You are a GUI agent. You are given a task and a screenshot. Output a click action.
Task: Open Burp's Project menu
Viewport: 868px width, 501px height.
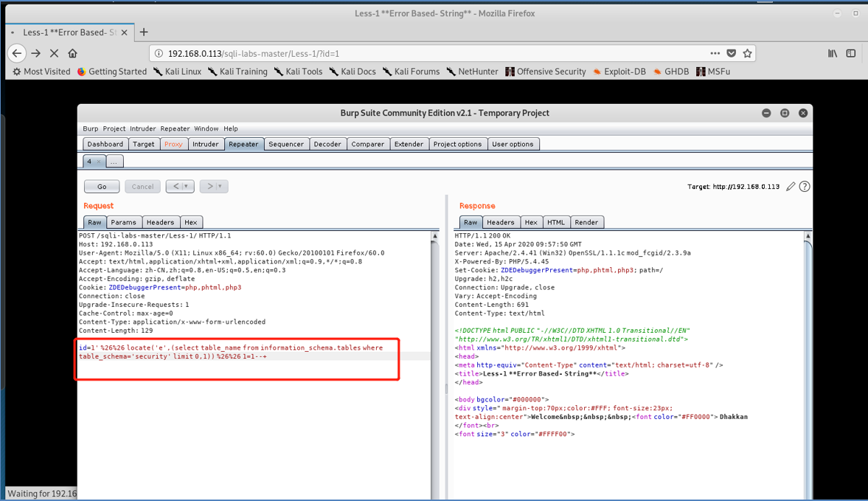[x=114, y=128]
